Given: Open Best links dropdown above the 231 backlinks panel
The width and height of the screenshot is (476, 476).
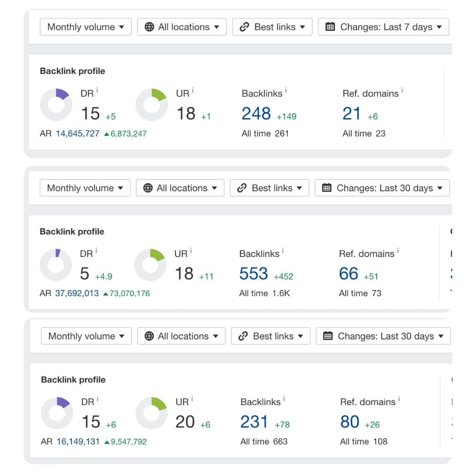Looking at the screenshot, I should pos(271,336).
